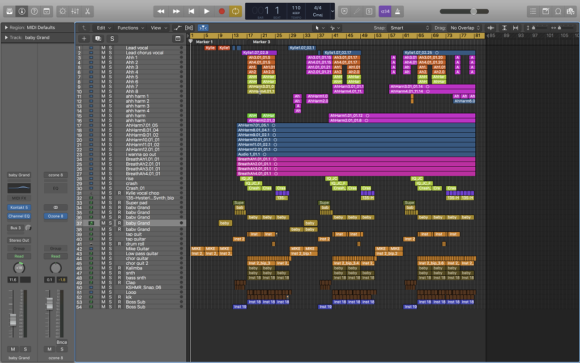
Task: Open the Editors scissors icon
Action: tap(88, 11)
